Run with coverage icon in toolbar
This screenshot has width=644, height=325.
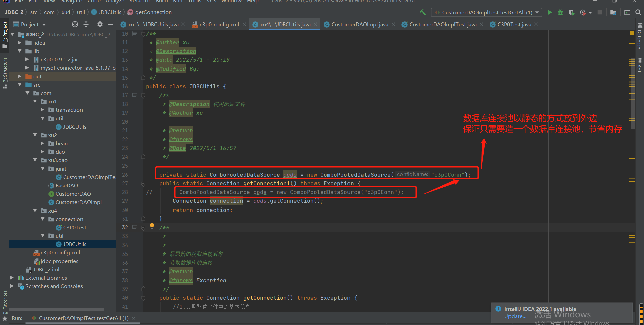coord(571,12)
